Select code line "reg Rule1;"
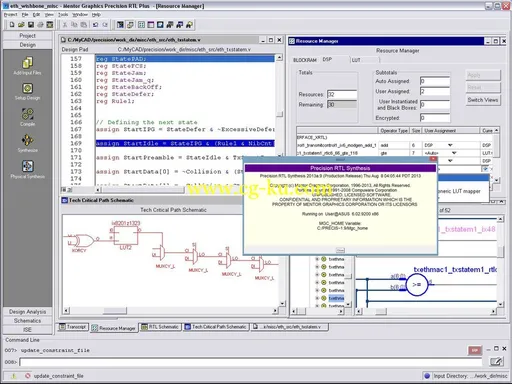Viewport: 512px width, 384px height. pos(115,101)
